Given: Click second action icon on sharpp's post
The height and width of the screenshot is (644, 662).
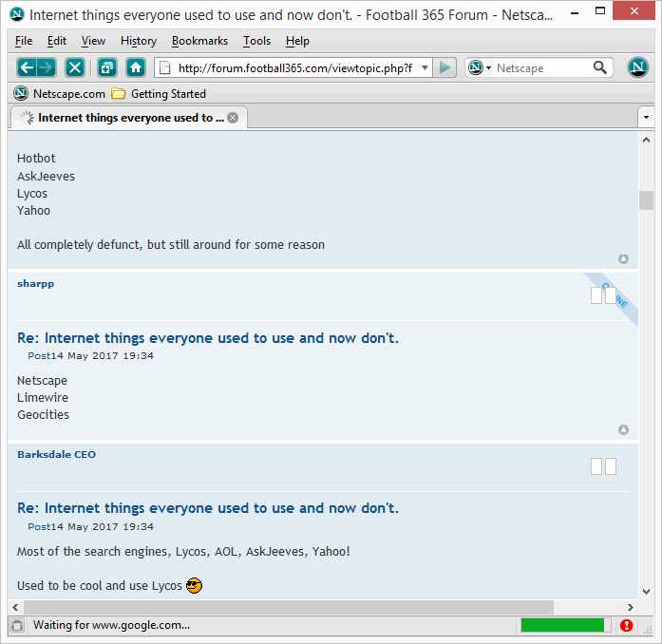Looking at the screenshot, I should point(611,295).
